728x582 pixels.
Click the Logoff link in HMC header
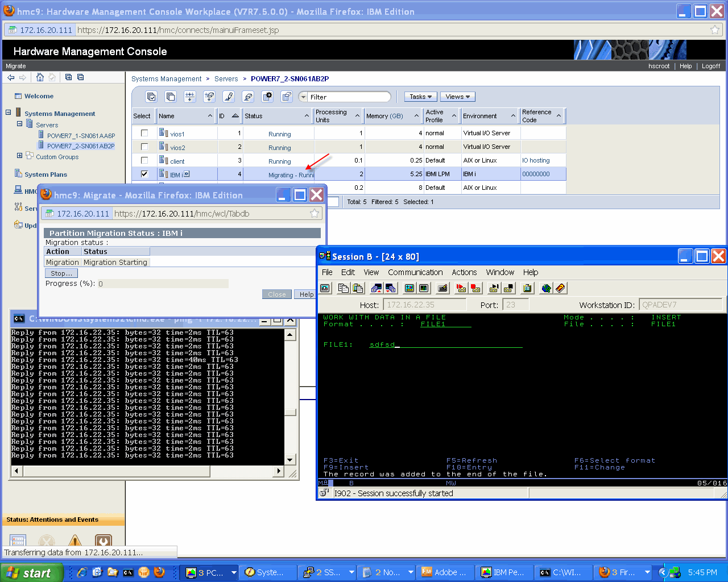click(710, 66)
